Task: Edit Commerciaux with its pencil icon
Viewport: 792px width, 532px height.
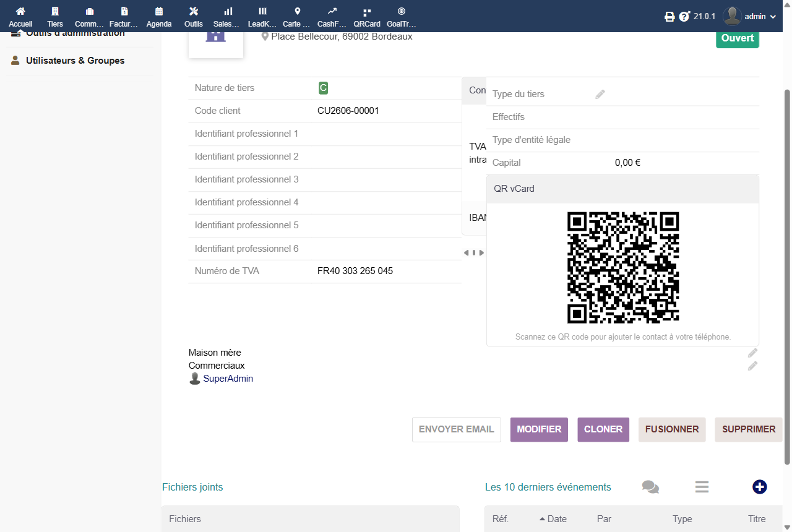Action: click(x=752, y=366)
